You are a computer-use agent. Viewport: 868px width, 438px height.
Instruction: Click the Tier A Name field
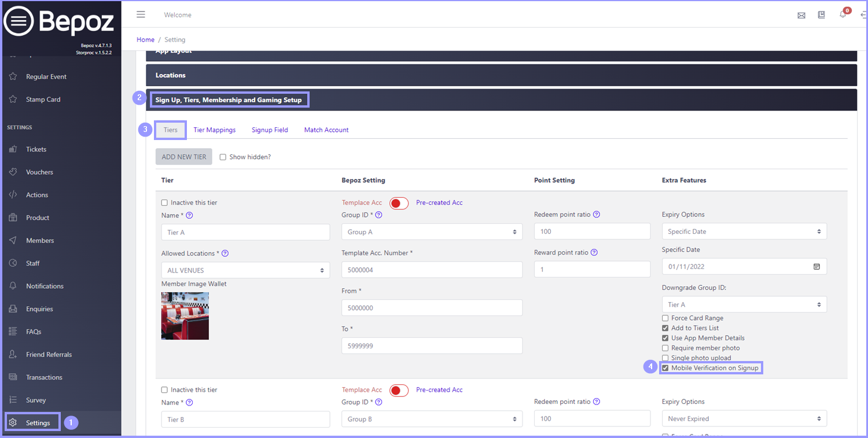pyautogui.click(x=245, y=233)
